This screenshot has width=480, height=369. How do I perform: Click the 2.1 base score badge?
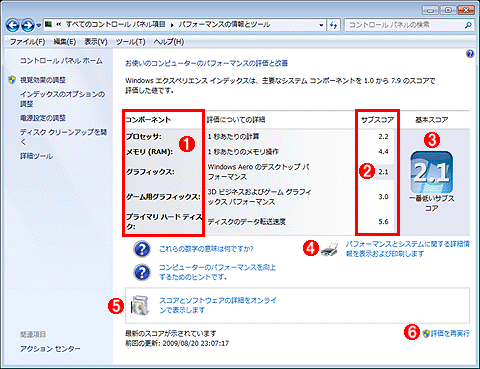432,171
